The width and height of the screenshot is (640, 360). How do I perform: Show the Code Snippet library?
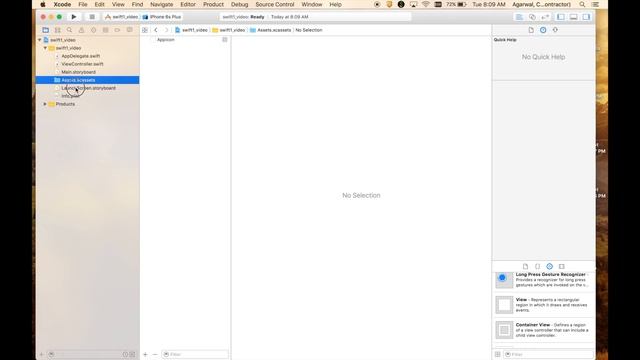(x=538, y=266)
